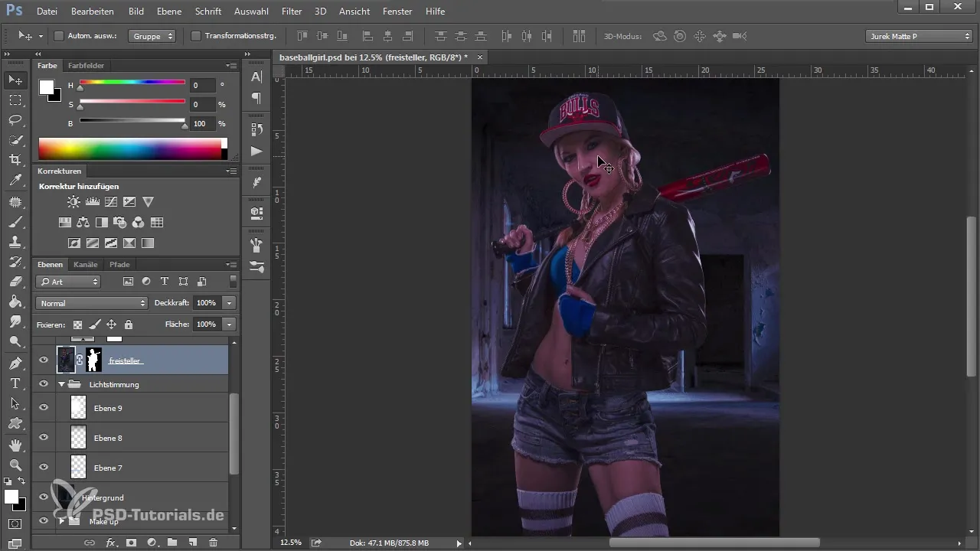Add a Curves adjustment

coord(111,202)
